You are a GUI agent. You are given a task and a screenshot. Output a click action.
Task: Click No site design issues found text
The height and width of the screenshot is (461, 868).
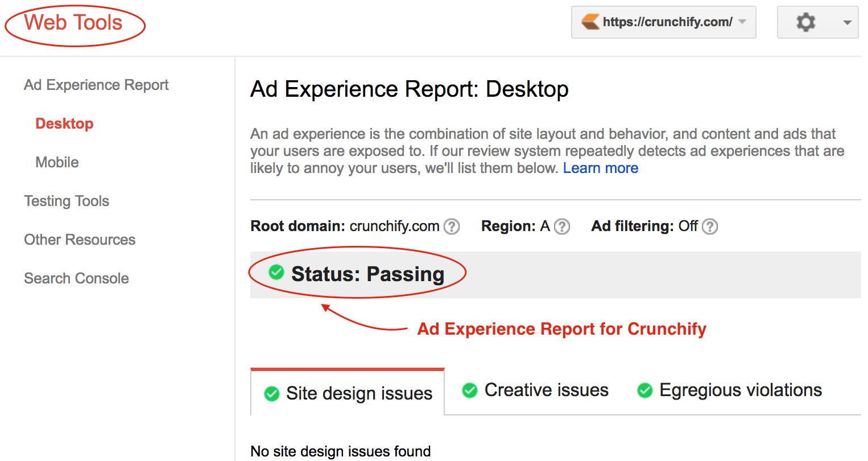(341, 451)
